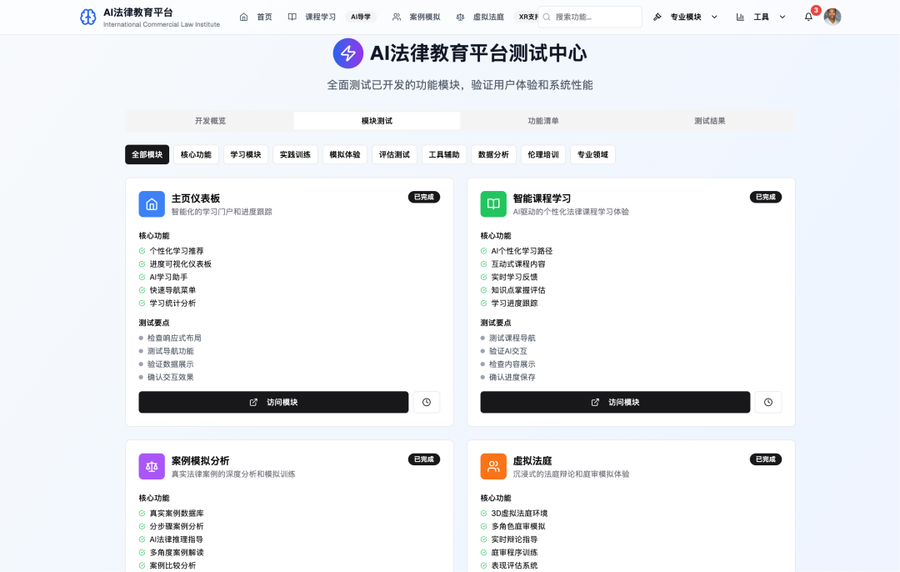Click 访问模块 in 主页仪表板 card
The width and height of the screenshot is (900, 572).
[x=273, y=402]
